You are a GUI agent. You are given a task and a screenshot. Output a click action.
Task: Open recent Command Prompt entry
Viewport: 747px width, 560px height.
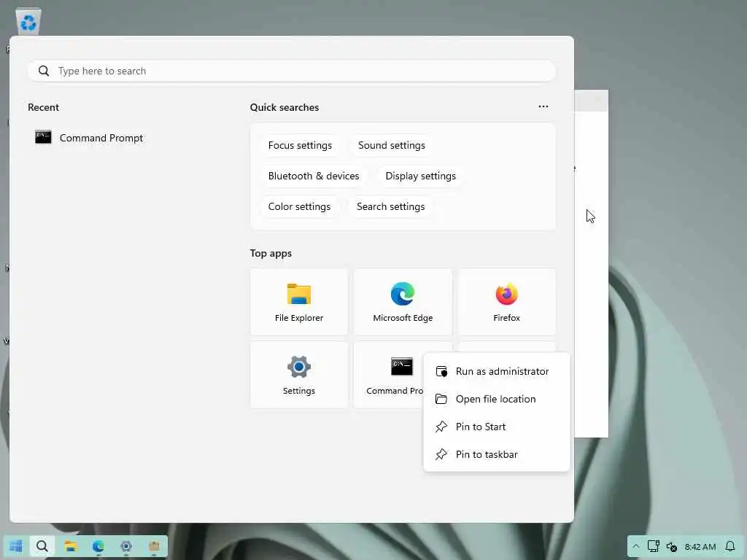89,138
